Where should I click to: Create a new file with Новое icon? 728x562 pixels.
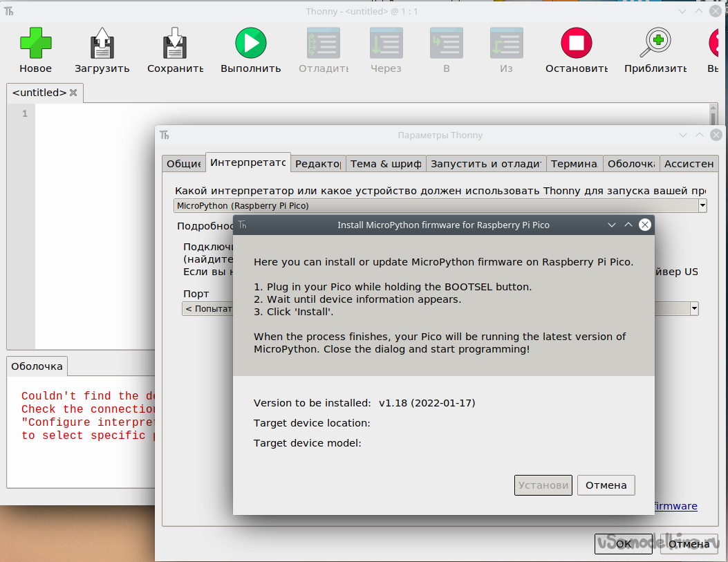click(x=35, y=43)
